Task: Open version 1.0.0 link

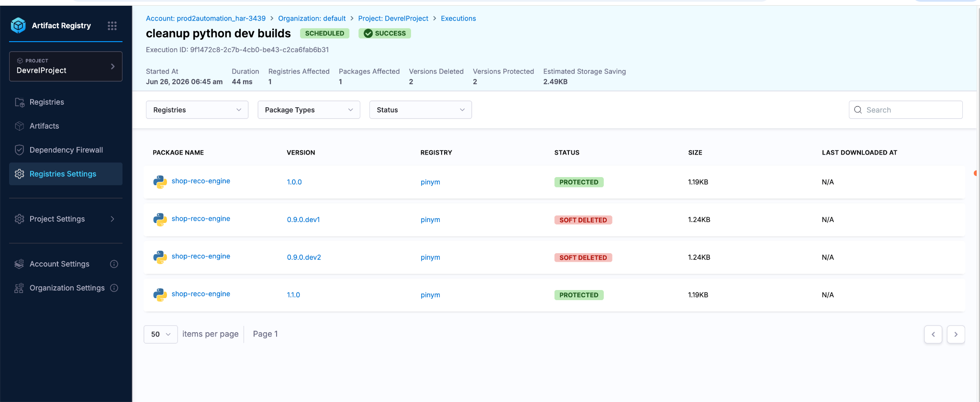Action: (294, 182)
